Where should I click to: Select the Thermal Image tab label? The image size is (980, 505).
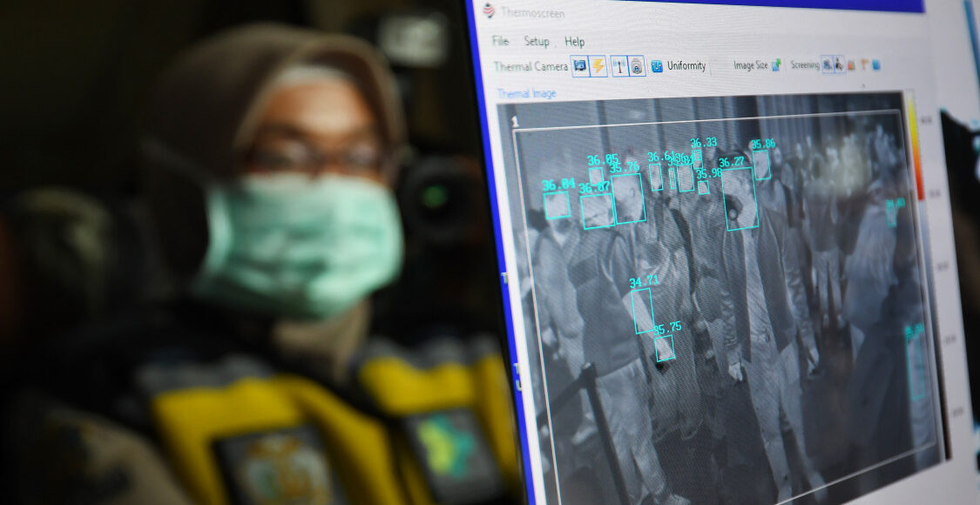pyautogui.click(x=526, y=94)
